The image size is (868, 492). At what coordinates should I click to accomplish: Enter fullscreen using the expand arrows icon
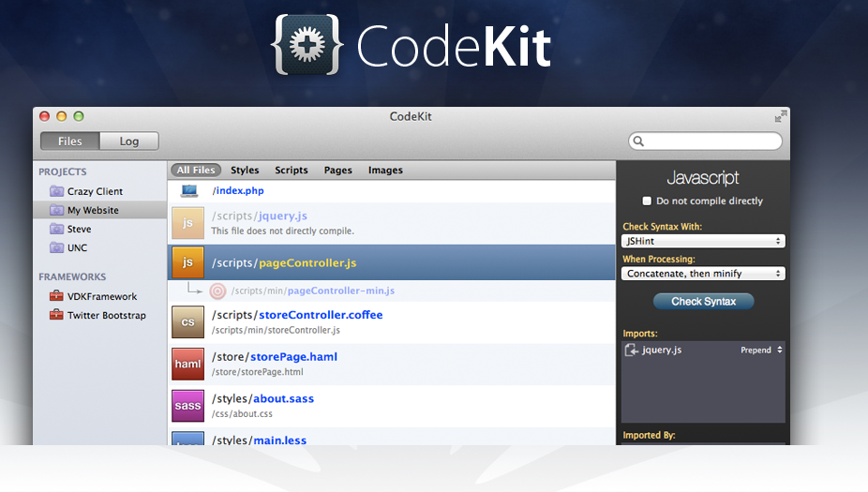pos(781,116)
